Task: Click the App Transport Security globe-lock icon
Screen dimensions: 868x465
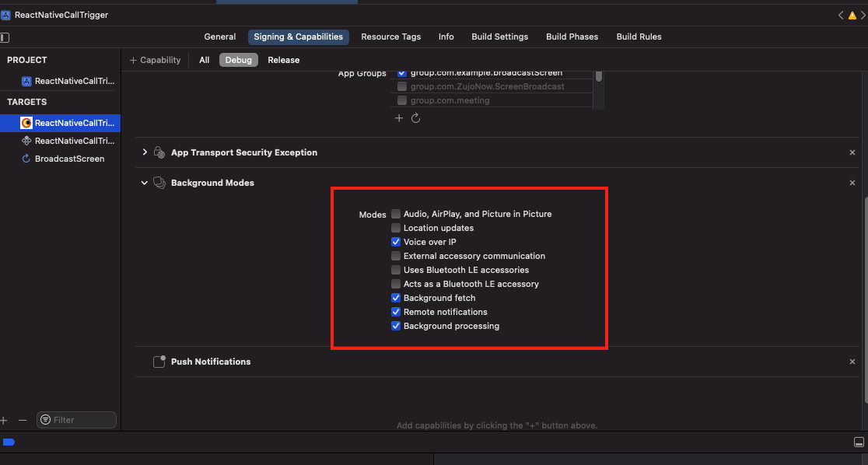Action: [x=159, y=152]
